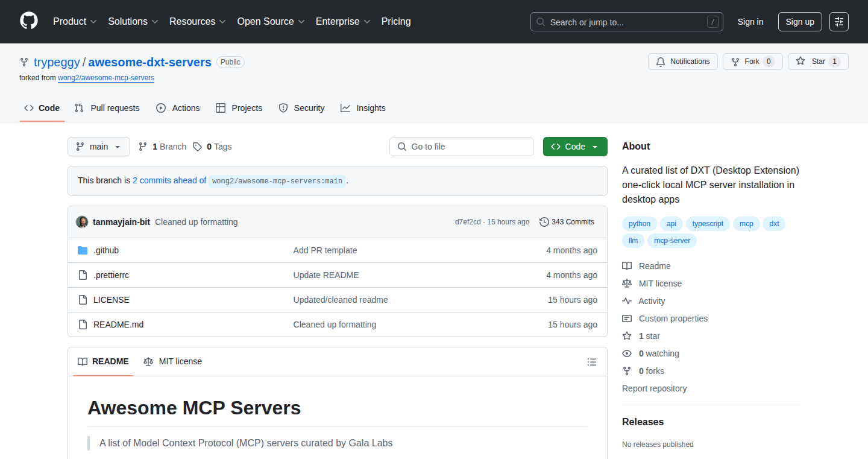
Task: Focus the Search or jump to field
Action: (x=627, y=22)
